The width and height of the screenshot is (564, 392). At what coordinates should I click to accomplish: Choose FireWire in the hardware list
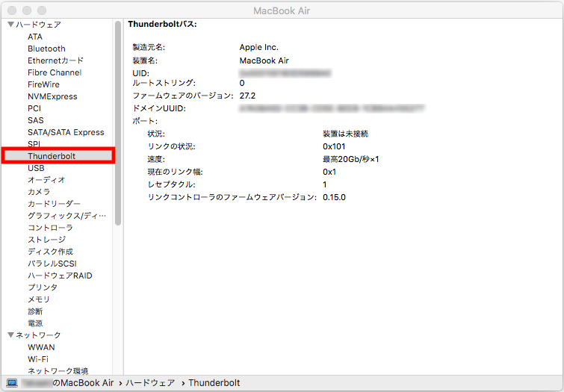(x=43, y=84)
